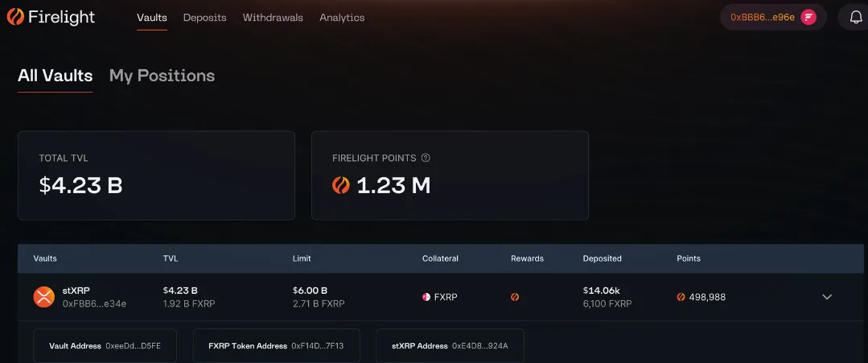
Task: Click the Vault Address 0xeeDd...D5FE box
Action: 105,345
